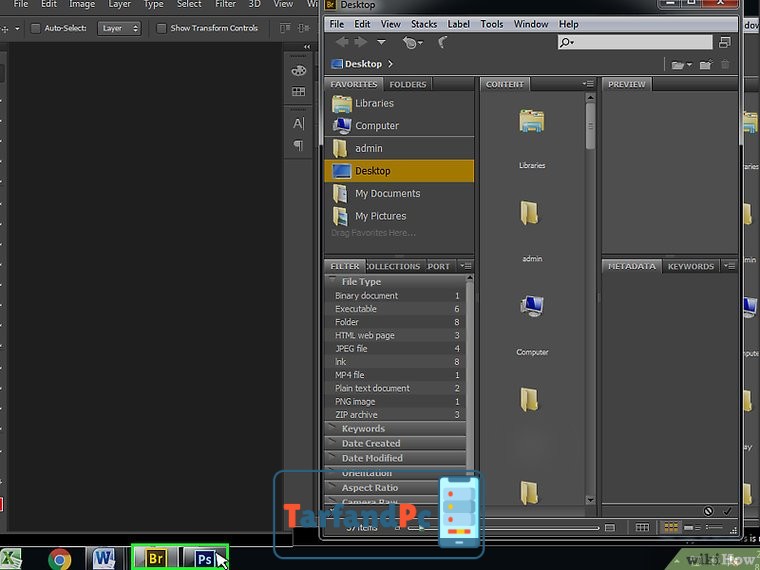760x570 pixels.
Task: Open the Label menu
Action: tap(459, 24)
